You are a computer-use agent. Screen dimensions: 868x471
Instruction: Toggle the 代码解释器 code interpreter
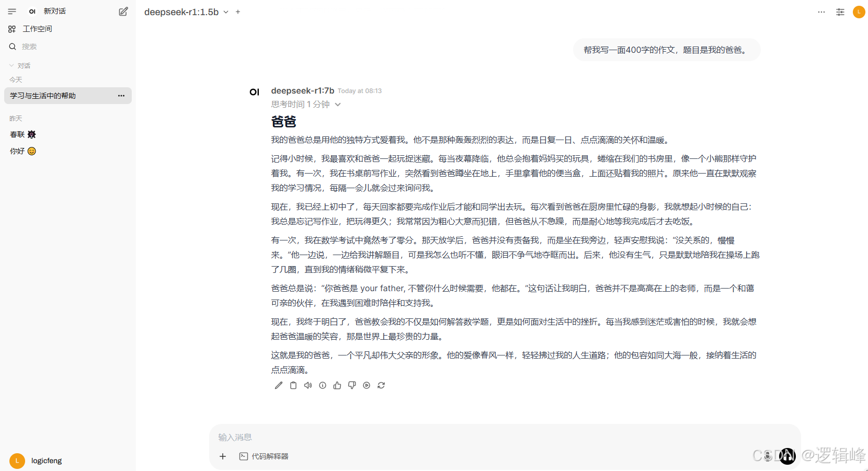(264, 456)
